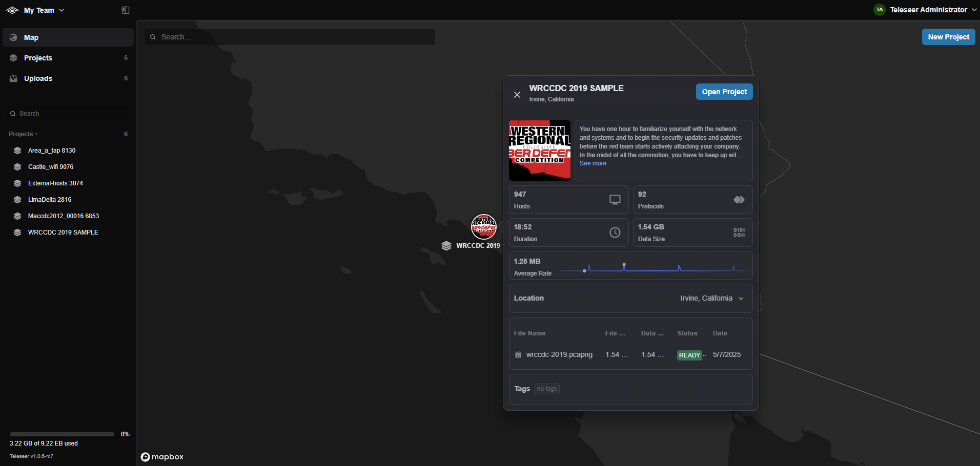
Task: Click the wrccdc-2019.pcapng file row
Action: [x=630, y=355]
